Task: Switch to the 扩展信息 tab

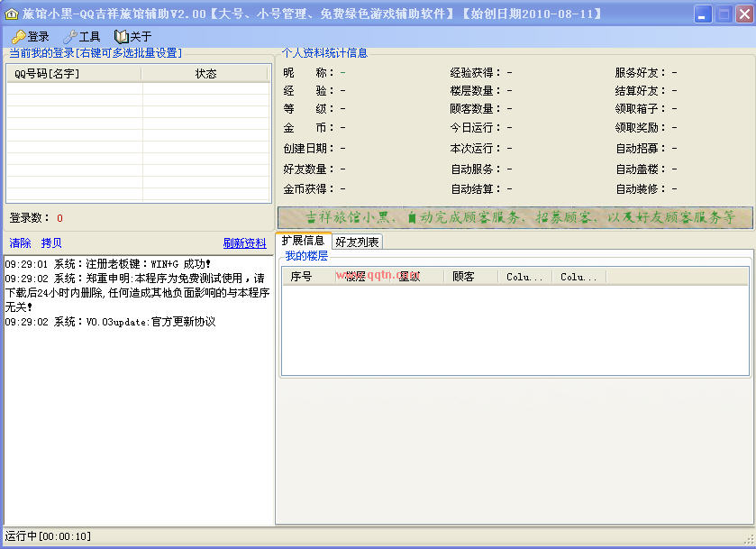Action: click(304, 241)
